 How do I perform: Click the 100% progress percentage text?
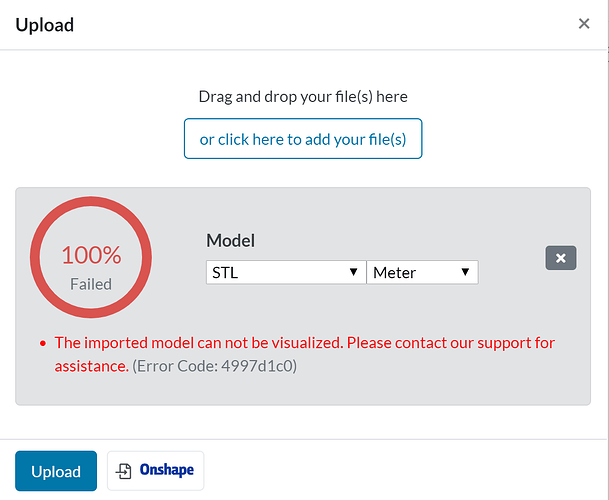coord(91,255)
